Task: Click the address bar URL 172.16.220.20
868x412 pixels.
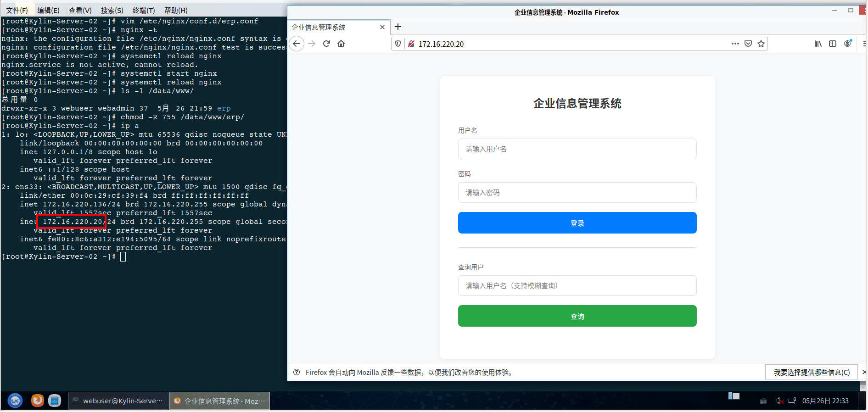Action: 441,44
